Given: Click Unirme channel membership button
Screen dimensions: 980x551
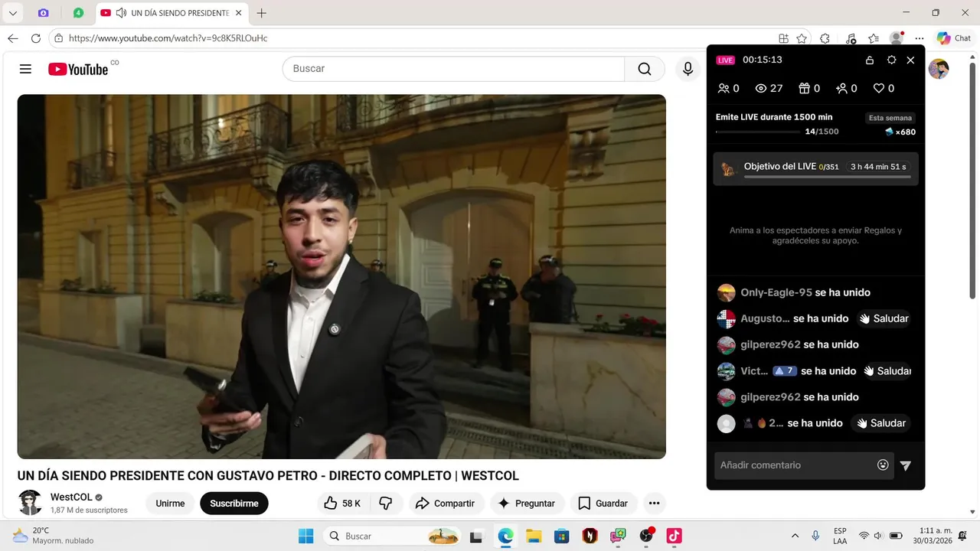Looking at the screenshot, I should pos(170,503).
